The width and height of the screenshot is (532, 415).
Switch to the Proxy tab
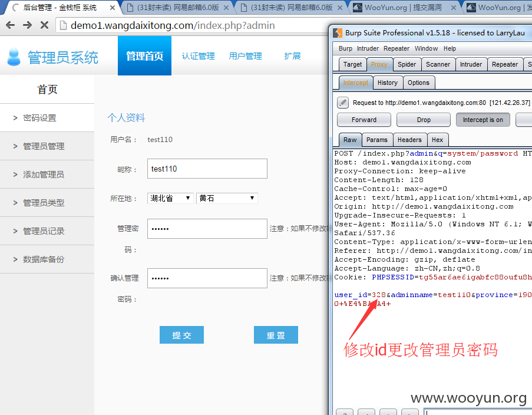pyautogui.click(x=379, y=64)
